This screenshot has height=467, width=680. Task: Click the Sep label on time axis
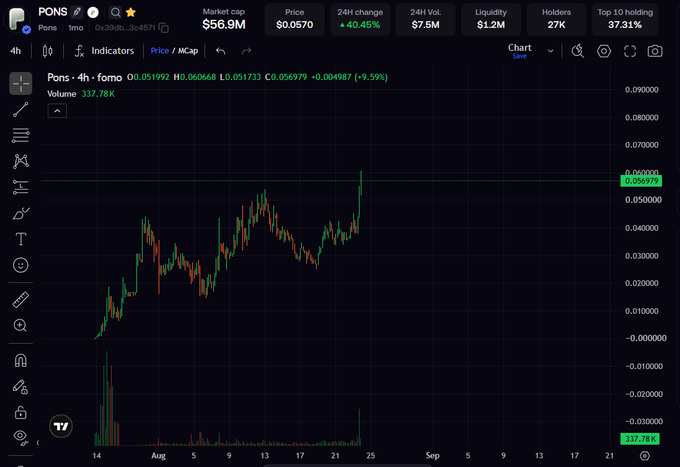[x=432, y=455]
